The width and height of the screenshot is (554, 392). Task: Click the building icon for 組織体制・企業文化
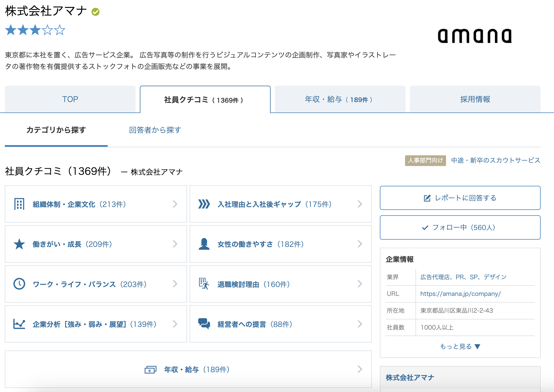pos(19,204)
